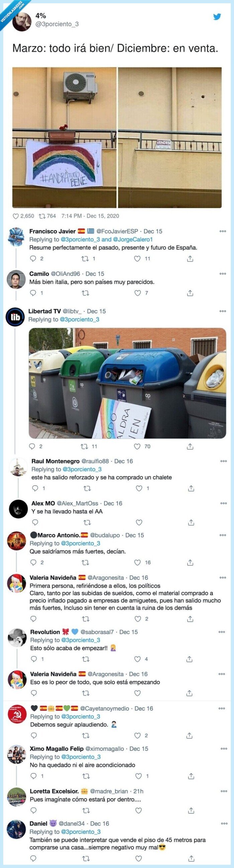Retweet the main tweet with 764 retweets
This screenshot has width=234, height=868.
(42, 216)
